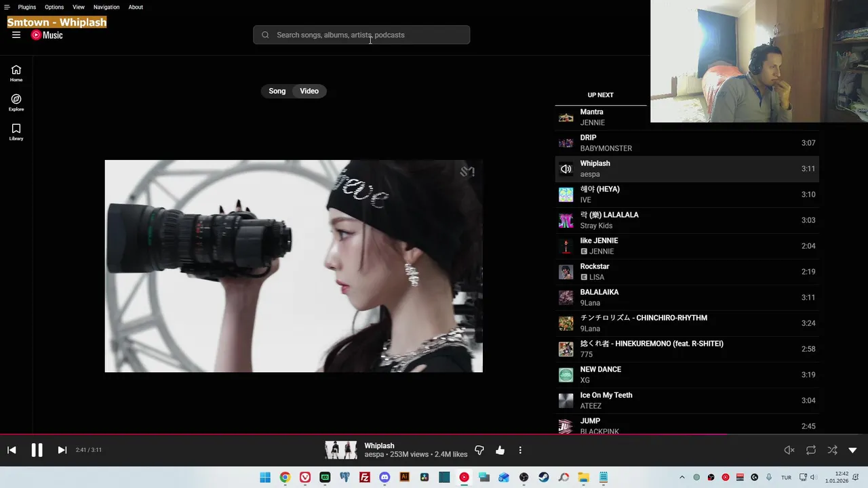Click the microphone tray icon
The image size is (868, 488).
click(x=769, y=477)
